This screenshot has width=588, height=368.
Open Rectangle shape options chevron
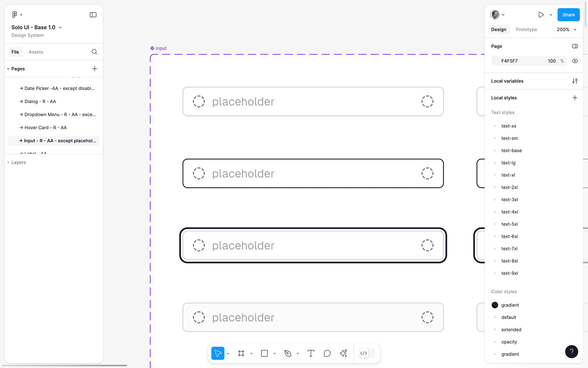pyautogui.click(x=275, y=353)
